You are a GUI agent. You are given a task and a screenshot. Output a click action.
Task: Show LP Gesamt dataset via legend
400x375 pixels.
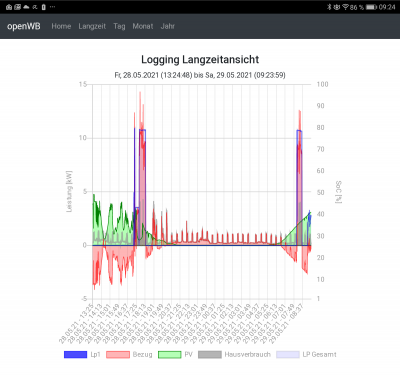[x=306, y=354]
